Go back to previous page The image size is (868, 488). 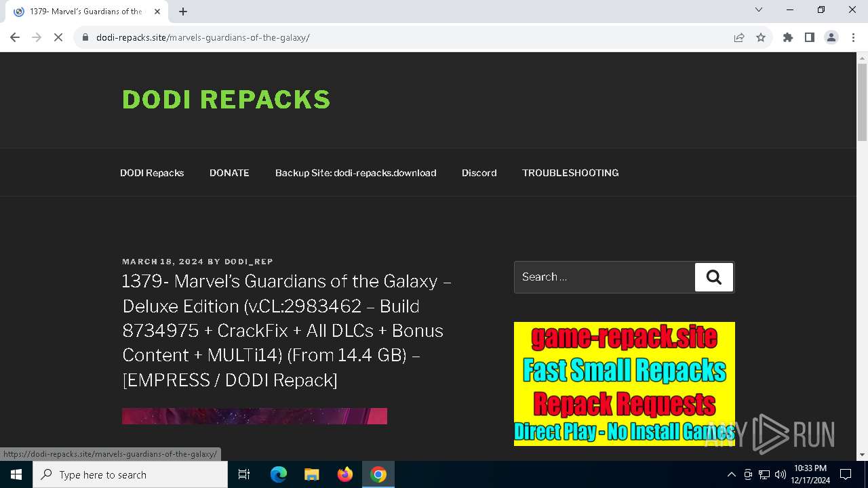click(15, 37)
